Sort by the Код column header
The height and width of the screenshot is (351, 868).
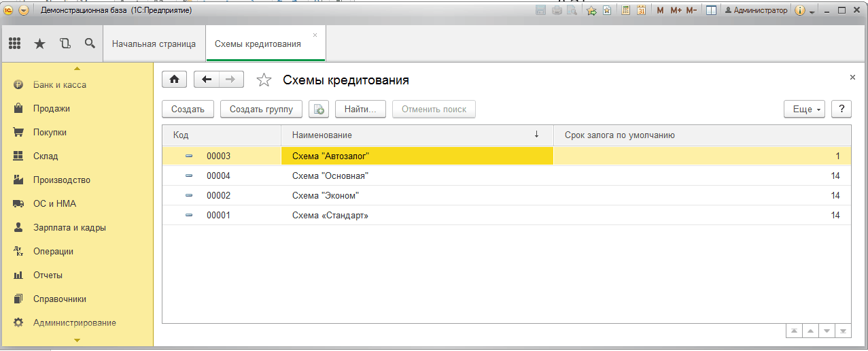222,135
